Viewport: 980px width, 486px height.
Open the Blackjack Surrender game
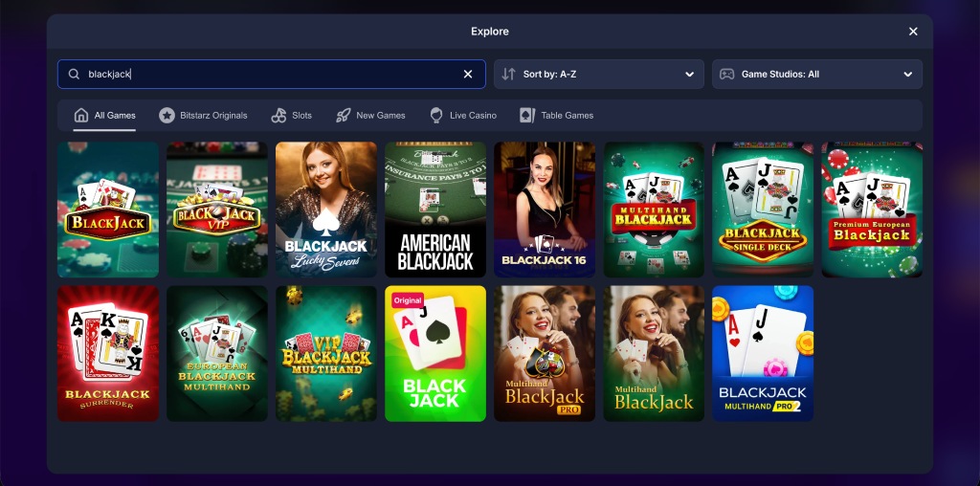point(108,354)
